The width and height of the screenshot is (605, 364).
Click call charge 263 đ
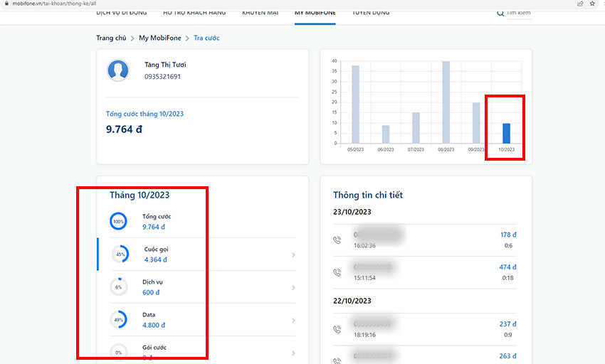coord(507,356)
